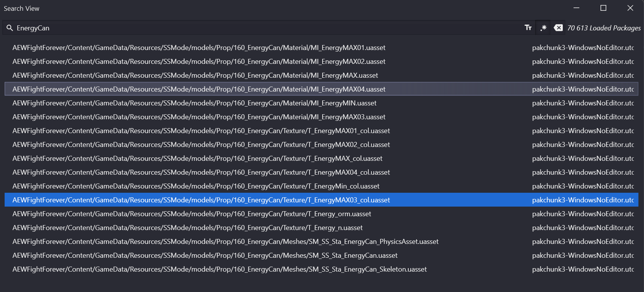Viewport: 644px width, 292px height.
Task: Select MI_EnergyMAX04.uasset result
Action: pyautogui.click(x=321, y=89)
